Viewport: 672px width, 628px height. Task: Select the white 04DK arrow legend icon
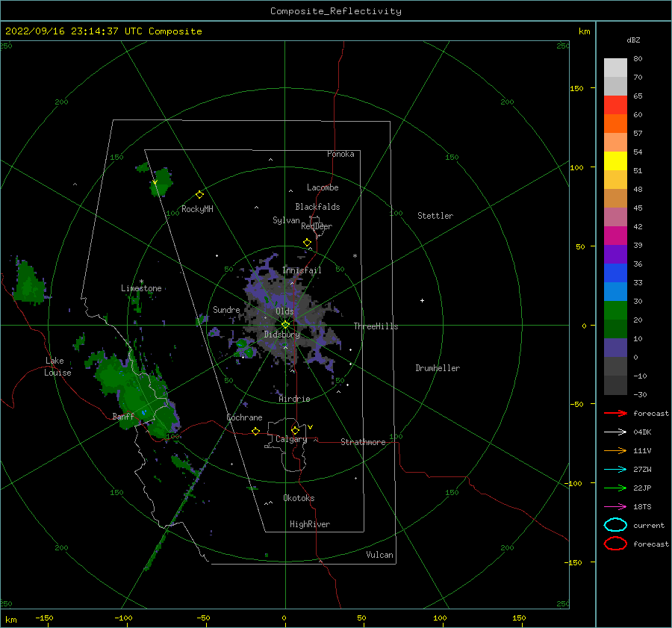click(x=615, y=432)
